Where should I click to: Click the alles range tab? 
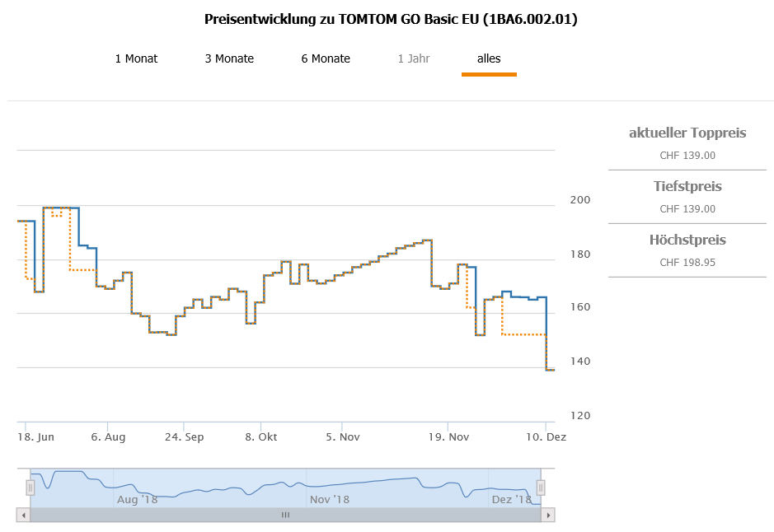coord(489,58)
